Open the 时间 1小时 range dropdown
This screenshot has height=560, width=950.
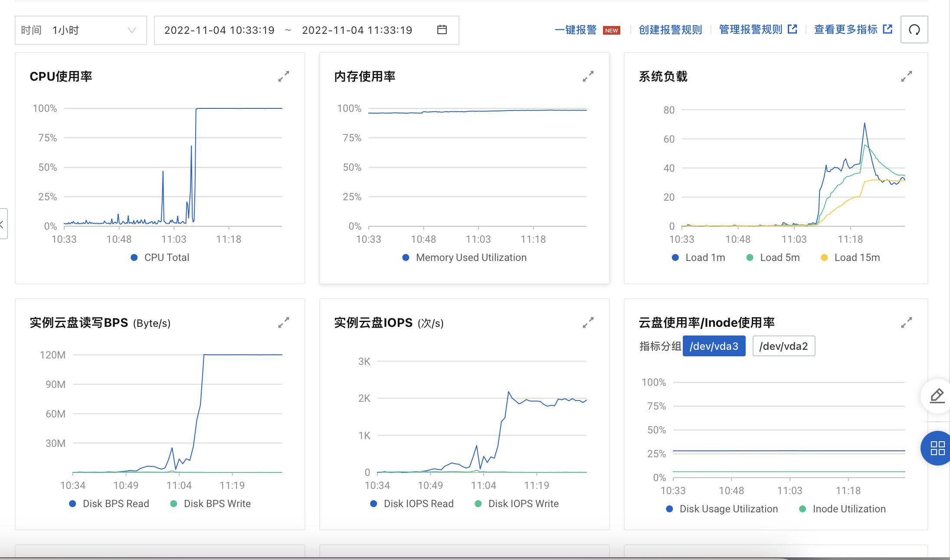tap(81, 30)
